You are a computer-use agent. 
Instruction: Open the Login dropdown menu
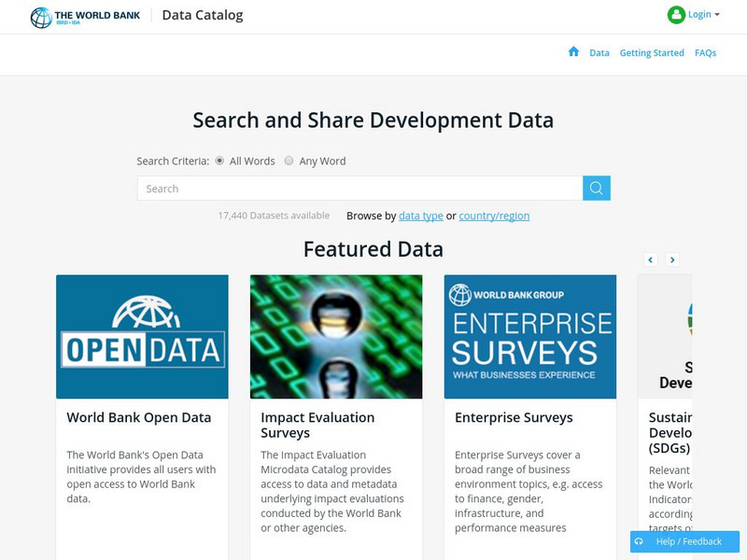[703, 15]
